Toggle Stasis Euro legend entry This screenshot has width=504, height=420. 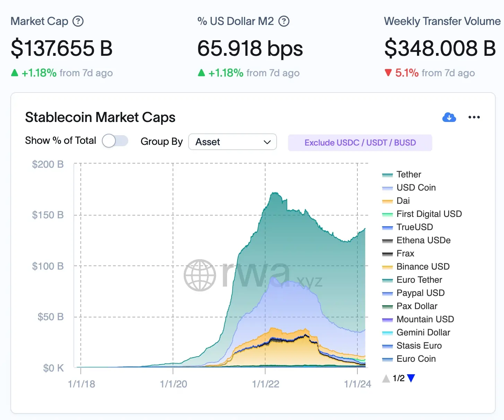click(412, 345)
